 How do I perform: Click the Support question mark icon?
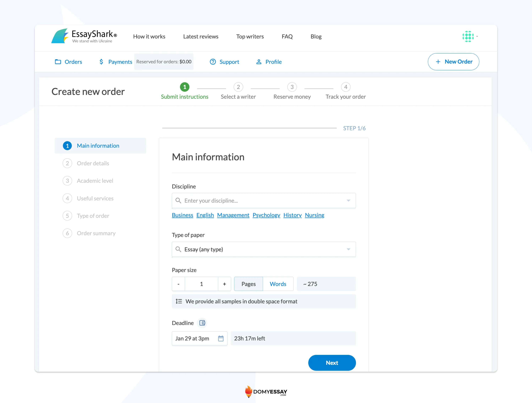tap(213, 62)
